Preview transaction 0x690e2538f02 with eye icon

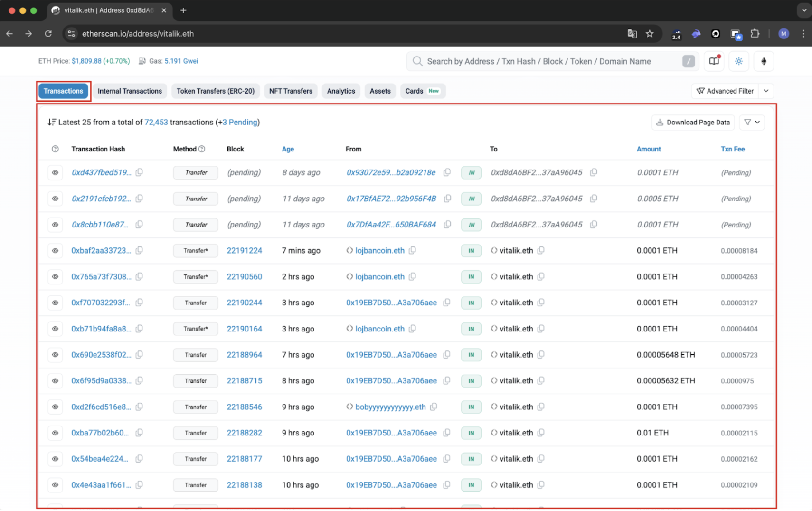55,355
